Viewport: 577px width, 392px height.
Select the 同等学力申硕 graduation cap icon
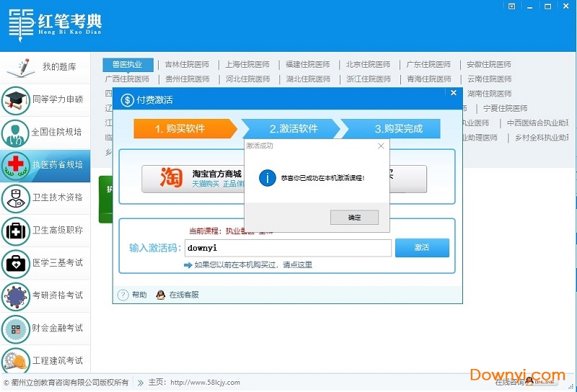[x=15, y=100]
